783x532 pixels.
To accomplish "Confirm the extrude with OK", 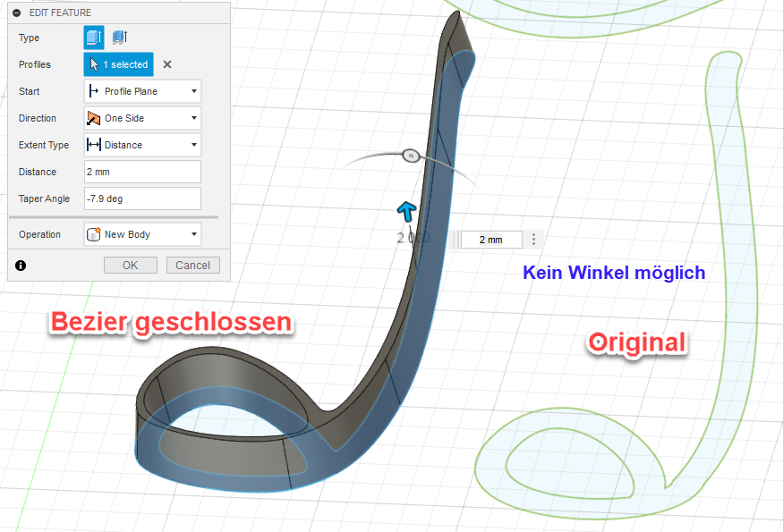I will (131, 266).
